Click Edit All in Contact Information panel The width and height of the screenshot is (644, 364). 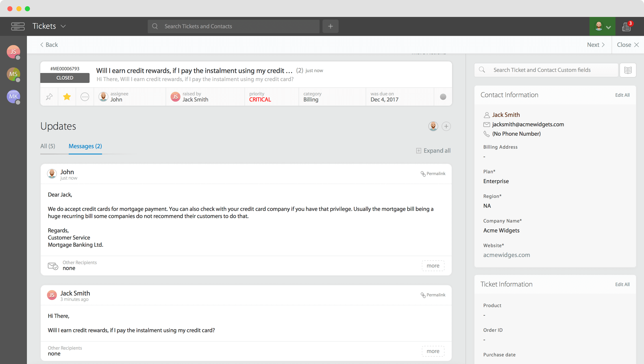coord(622,95)
